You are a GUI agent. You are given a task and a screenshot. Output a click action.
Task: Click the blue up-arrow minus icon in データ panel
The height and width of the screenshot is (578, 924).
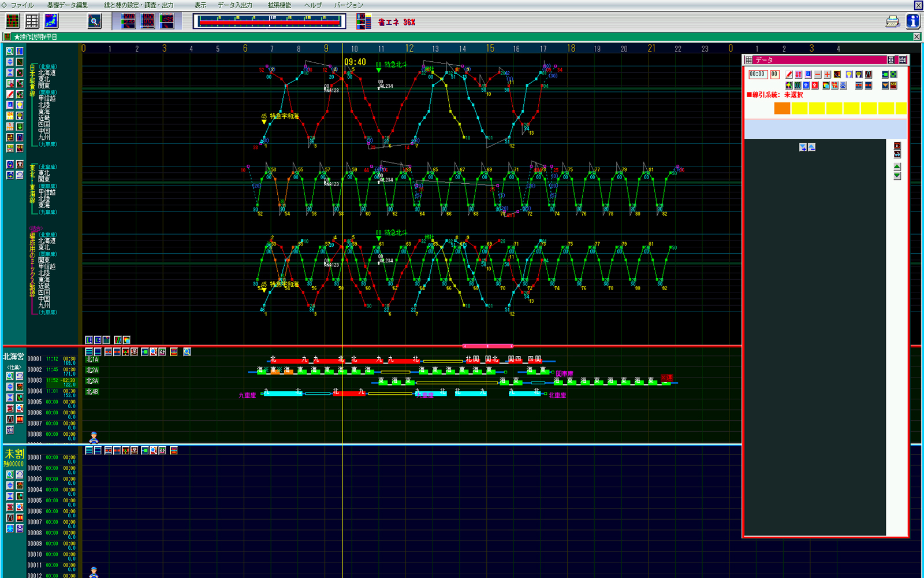click(x=811, y=147)
